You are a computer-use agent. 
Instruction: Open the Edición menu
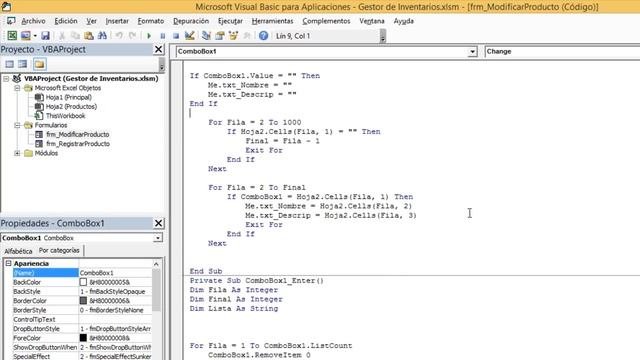point(66,21)
